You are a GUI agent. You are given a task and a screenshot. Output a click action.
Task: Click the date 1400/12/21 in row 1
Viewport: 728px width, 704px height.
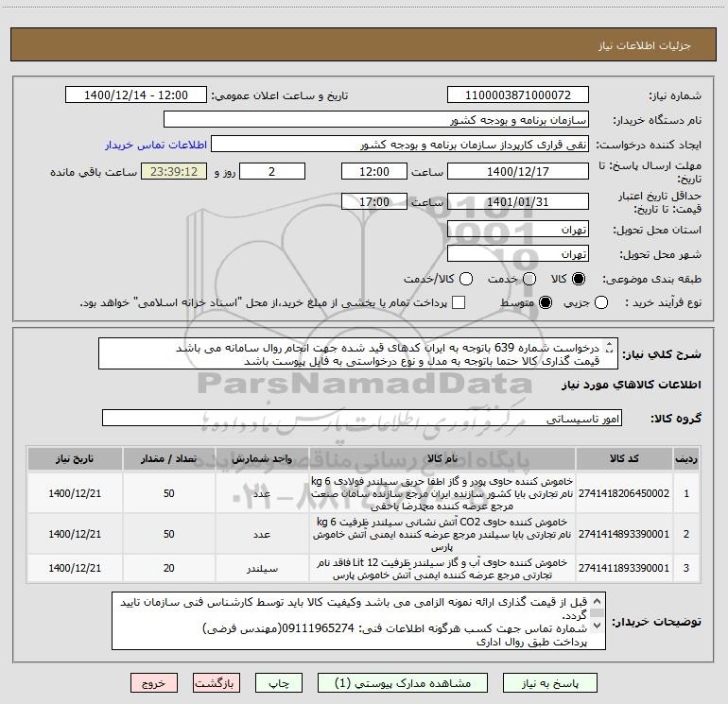point(75,493)
